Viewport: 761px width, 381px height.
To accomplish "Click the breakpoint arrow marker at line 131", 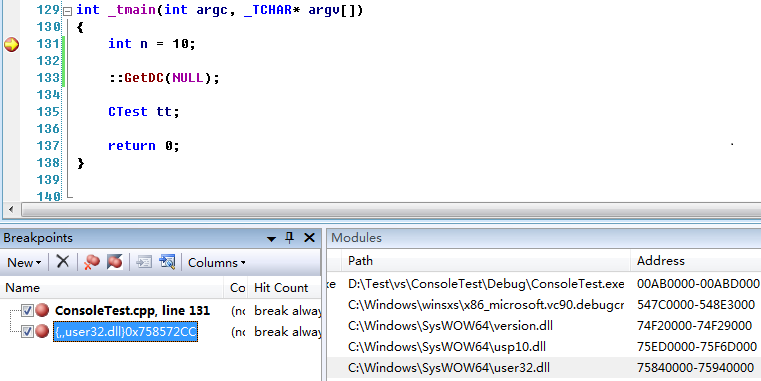I will [11, 45].
